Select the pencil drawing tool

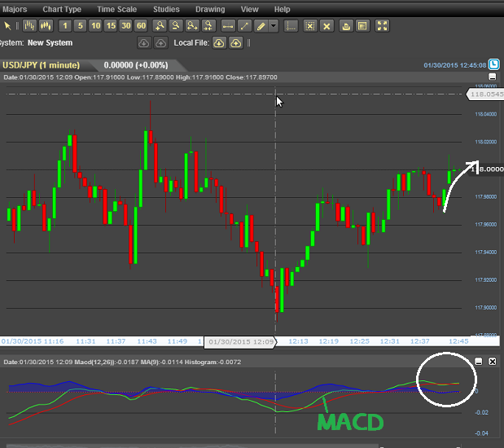click(261, 26)
